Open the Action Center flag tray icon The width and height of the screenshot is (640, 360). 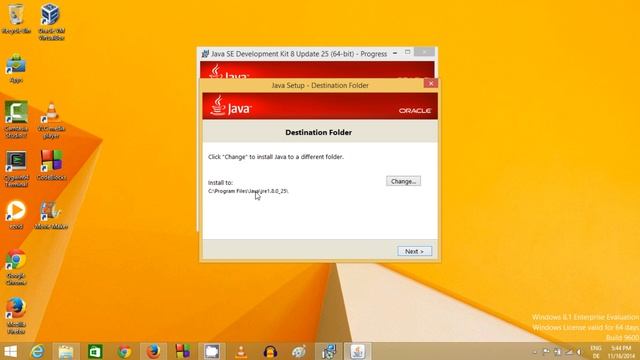[546, 352]
